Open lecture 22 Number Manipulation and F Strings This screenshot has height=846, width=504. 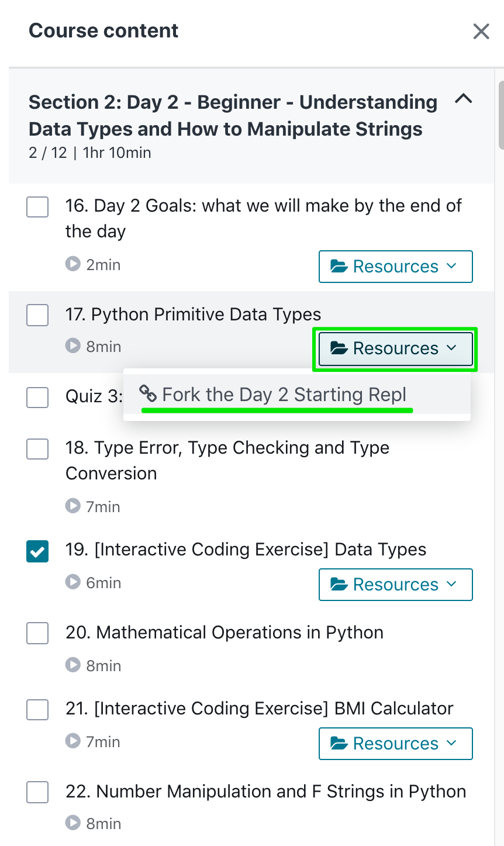[x=265, y=792]
